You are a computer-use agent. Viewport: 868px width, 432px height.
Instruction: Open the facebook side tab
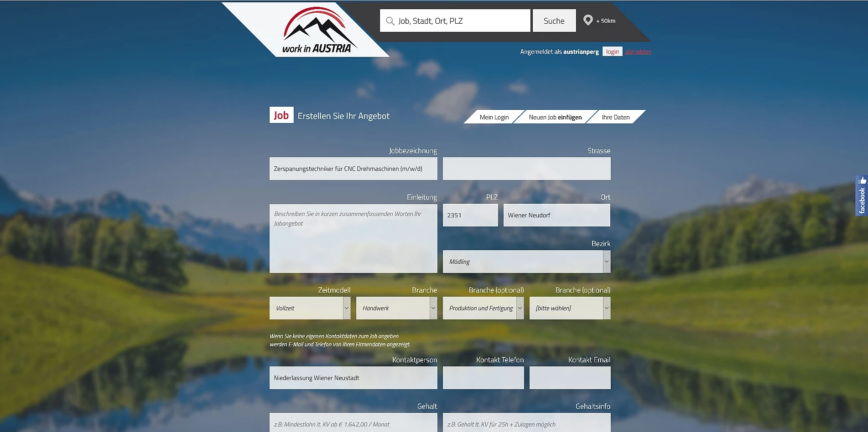coord(861,195)
